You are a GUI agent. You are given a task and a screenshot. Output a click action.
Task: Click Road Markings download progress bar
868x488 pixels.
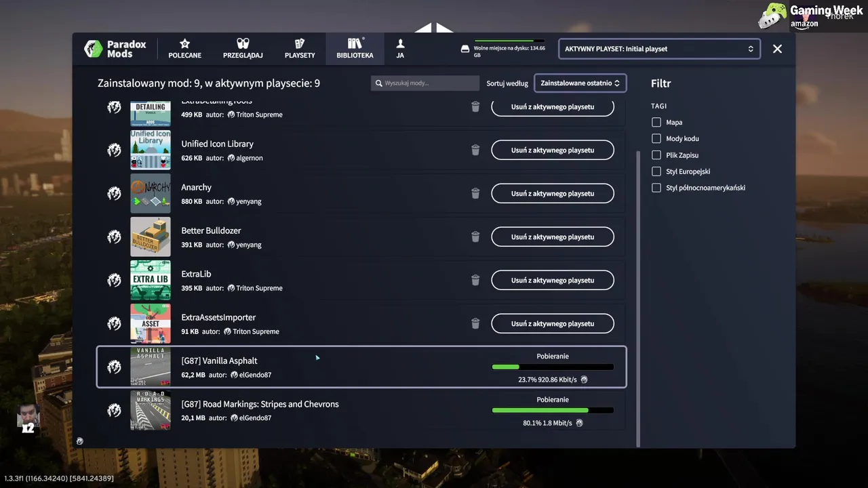click(x=553, y=411)
